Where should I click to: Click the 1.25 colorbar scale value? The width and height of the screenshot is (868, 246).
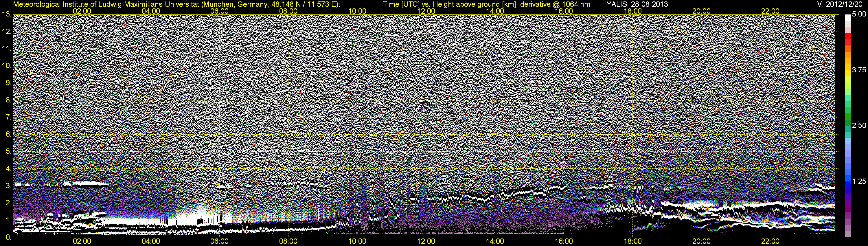point(859,181)
